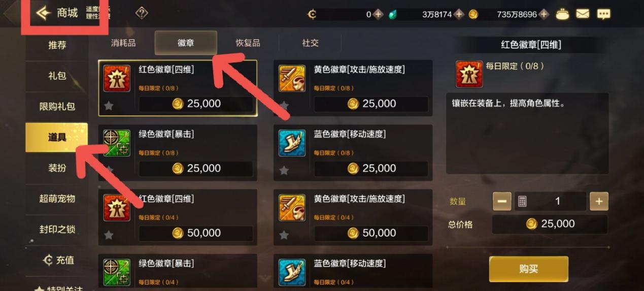
Task: Increase quantity with the plus button
Action: click(599, 202)
